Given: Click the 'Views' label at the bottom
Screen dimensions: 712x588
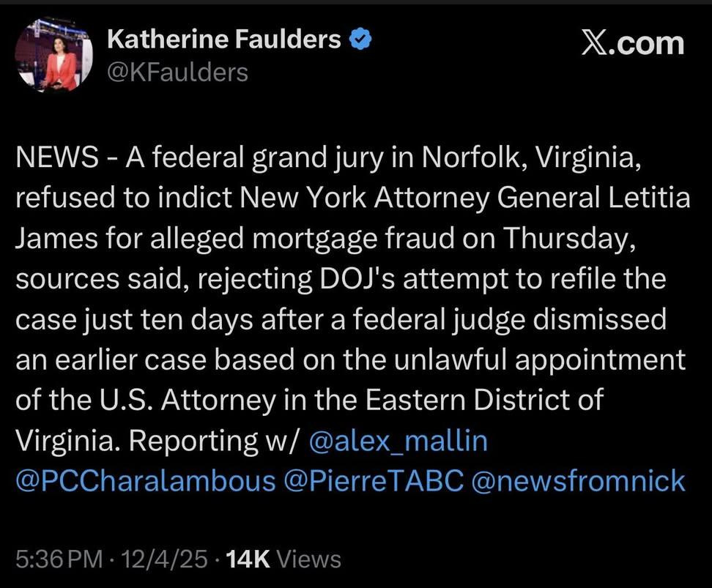Looking at the screenshot, I should pyautogui.click(x=309, y=559).
